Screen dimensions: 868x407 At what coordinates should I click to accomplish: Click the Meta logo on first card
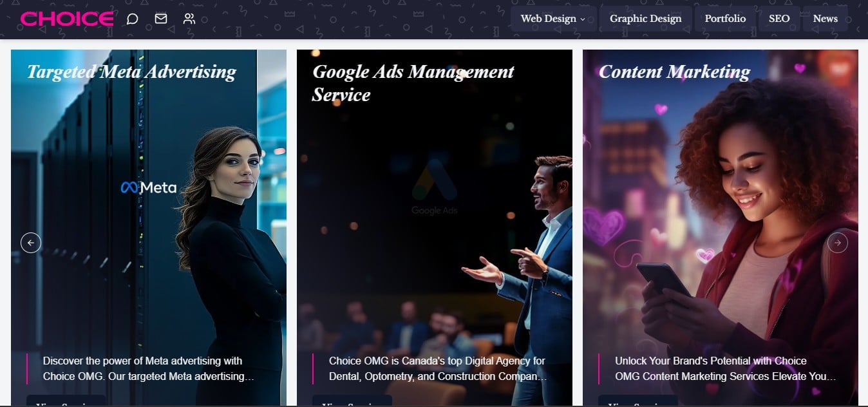(x=149, y=187)
